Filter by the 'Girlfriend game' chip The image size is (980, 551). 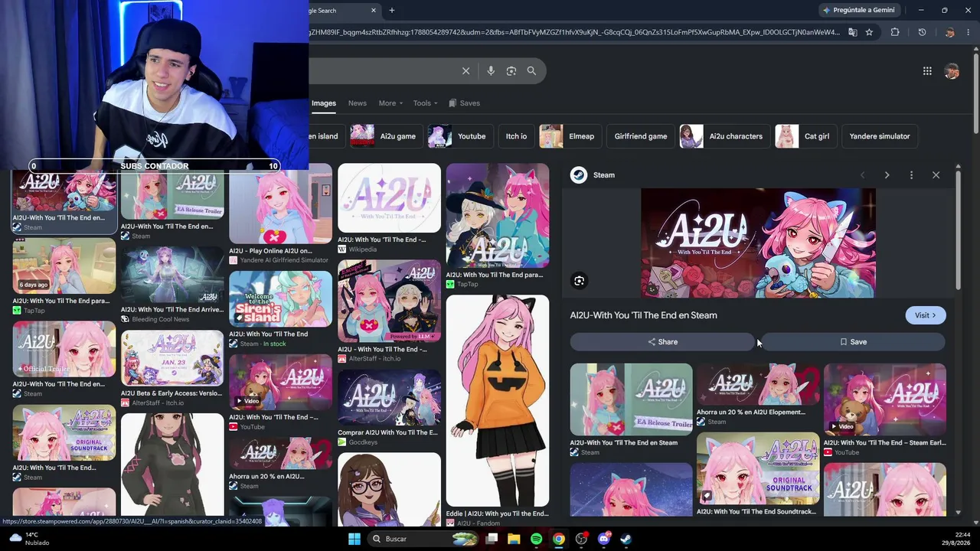pos(641,136)
